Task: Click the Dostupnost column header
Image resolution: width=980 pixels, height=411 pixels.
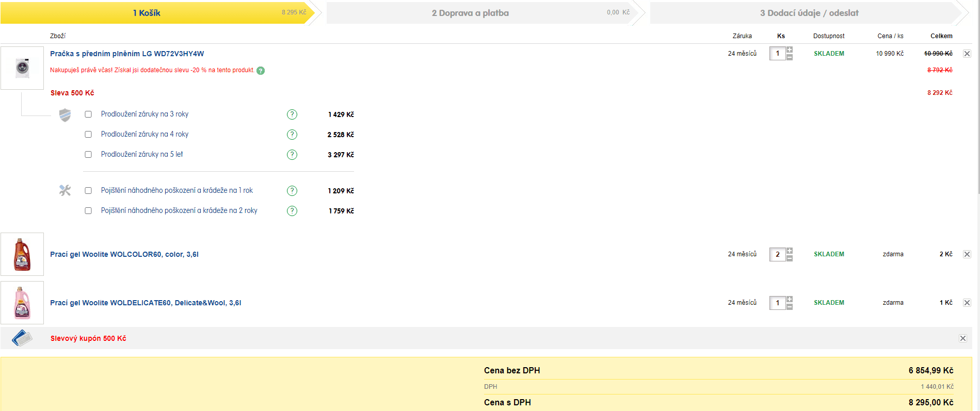Action: click(x=829, y=36)
